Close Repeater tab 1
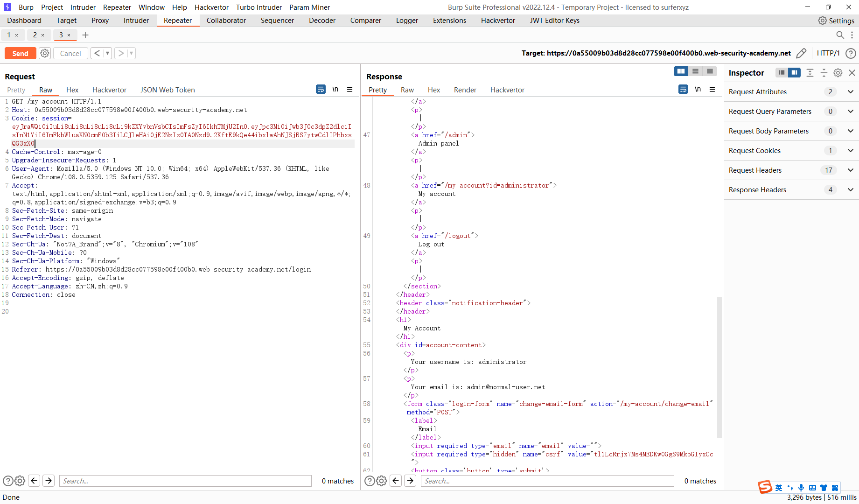This screenshot has height=504, width=859. (x=17, y=35)
